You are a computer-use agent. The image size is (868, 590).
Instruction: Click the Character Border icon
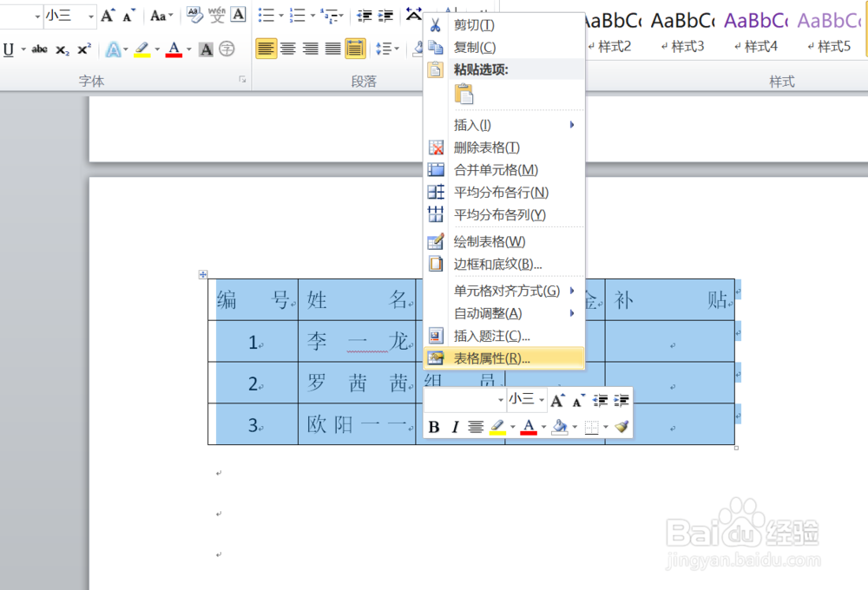pos(238,15)
